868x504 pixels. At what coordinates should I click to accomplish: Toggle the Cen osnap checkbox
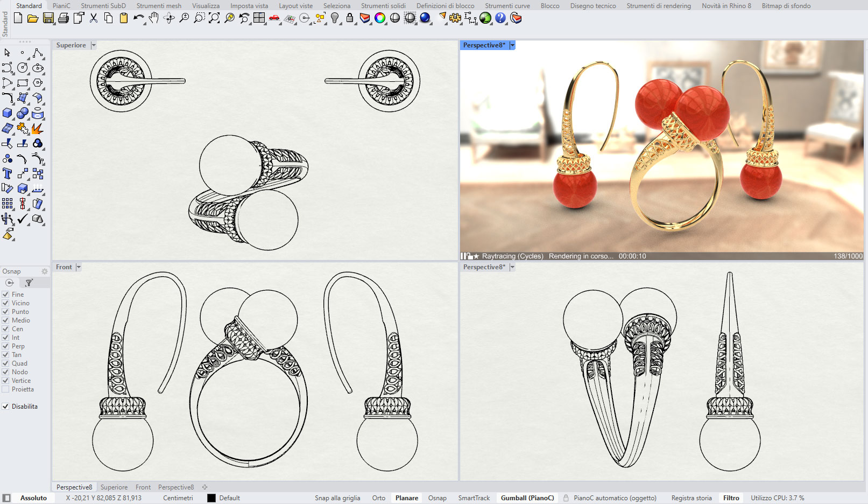pos(5,329)
